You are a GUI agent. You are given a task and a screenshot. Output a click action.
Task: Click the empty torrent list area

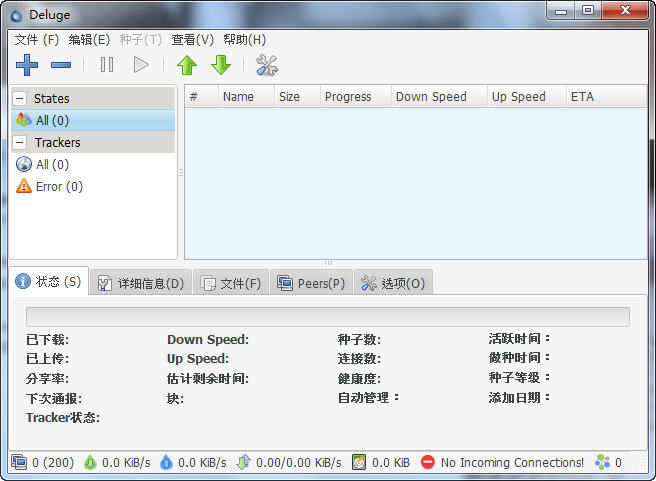click(x=416, y=183)
